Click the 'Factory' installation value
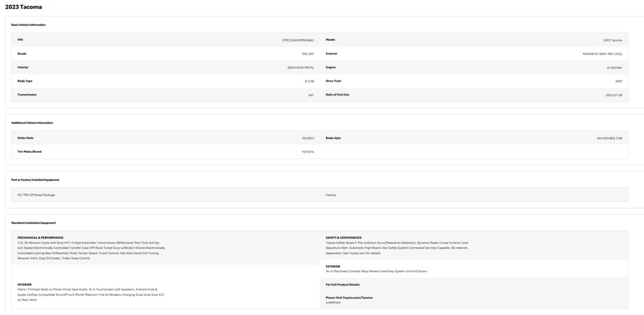Viewport: 644px width, 315px height. (x=331, y=195)
